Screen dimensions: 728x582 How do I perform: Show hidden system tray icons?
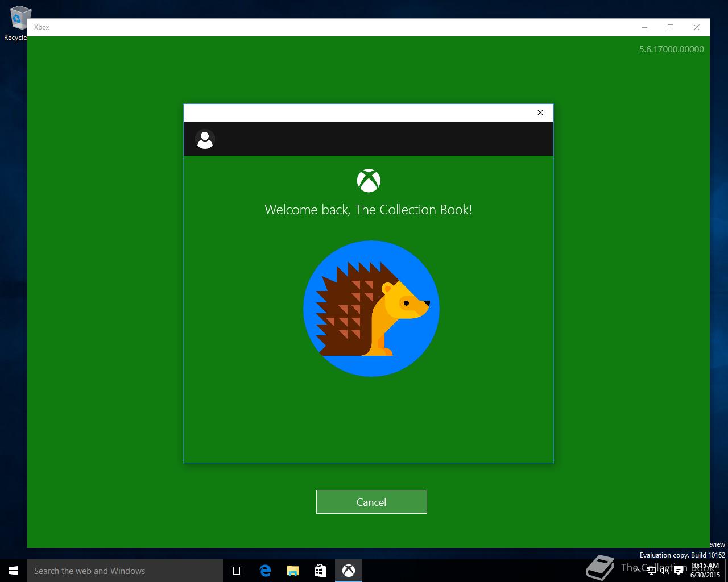click(638, 571)
